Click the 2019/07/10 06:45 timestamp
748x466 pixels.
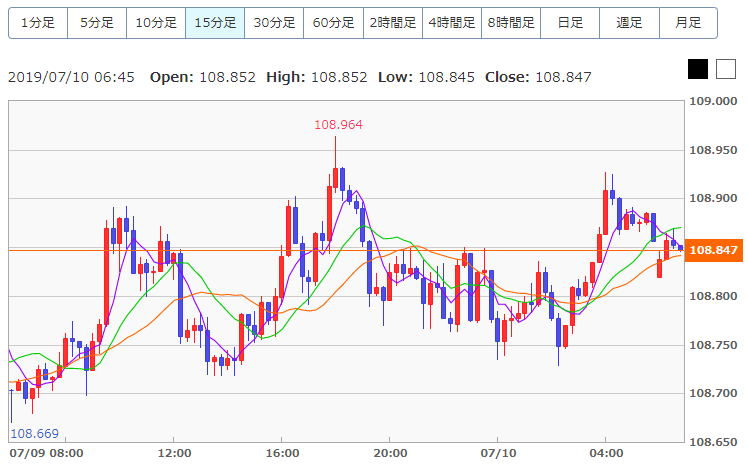[72, 77]
